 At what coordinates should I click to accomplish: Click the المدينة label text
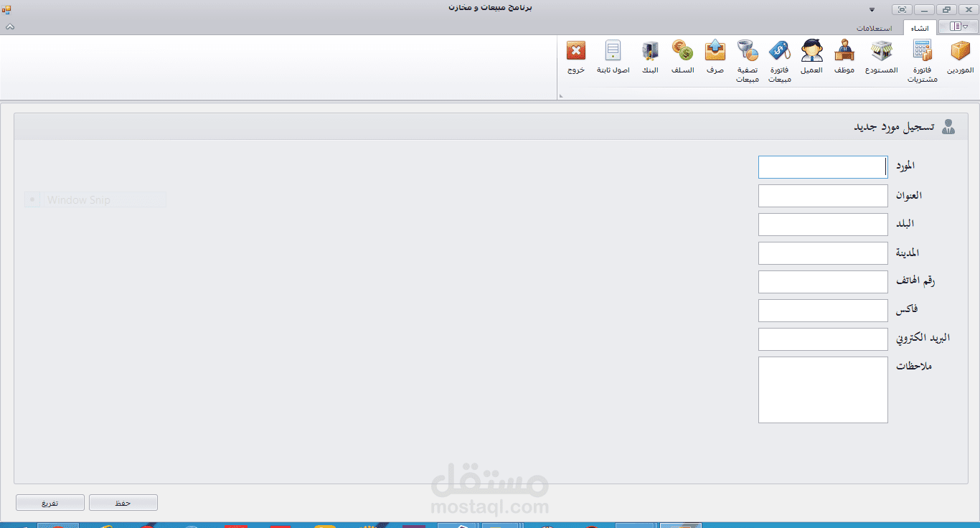pyautogui.click(x=908, y=253)
